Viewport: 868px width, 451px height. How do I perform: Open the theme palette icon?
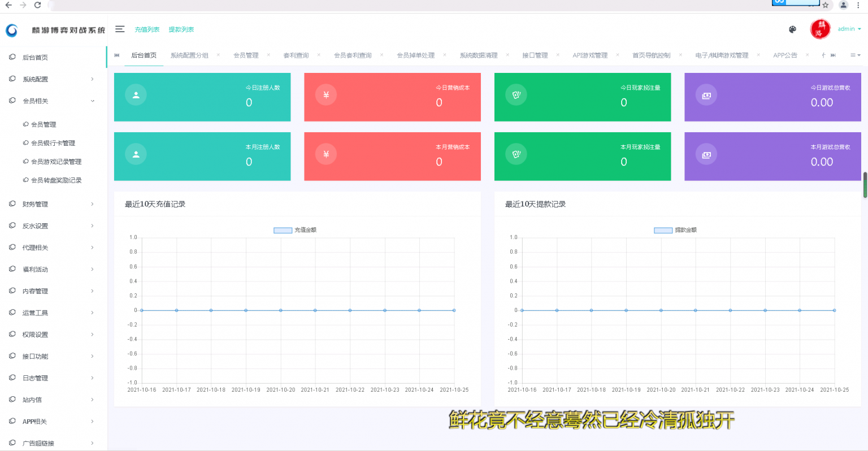point(792,29)
